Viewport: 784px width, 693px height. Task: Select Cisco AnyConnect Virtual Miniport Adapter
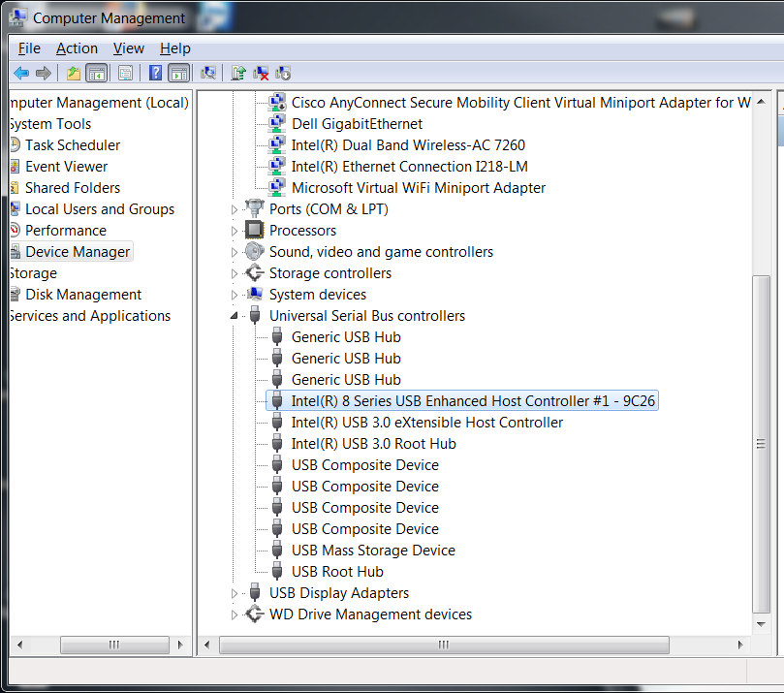click(521, 103)
